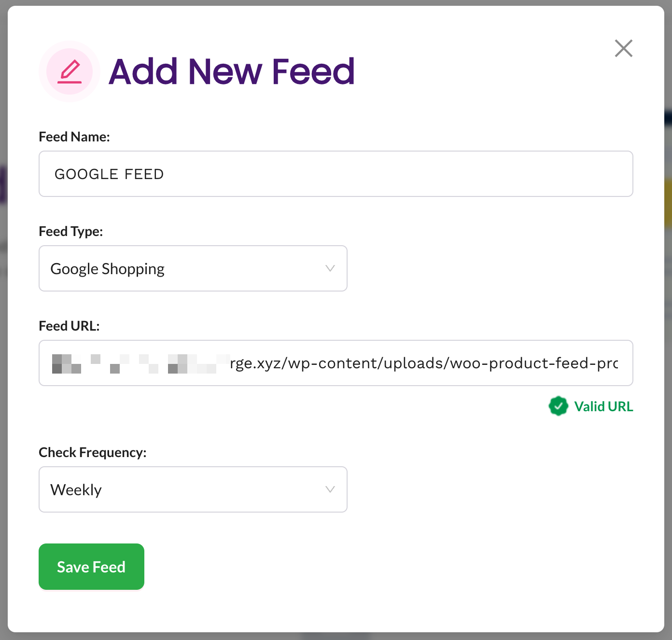Select the Feed URL text box
Screen dimensions: 672x640
pyautogui.click(x=336, y=363)
